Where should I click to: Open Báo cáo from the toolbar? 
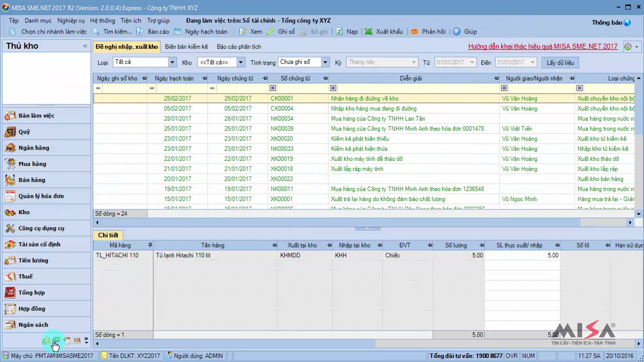[153, 32]
